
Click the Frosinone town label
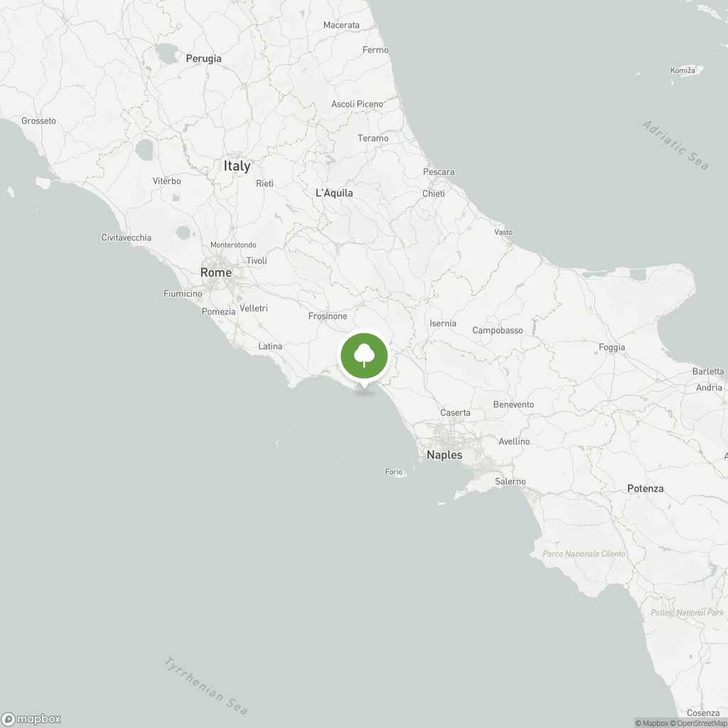328,316
